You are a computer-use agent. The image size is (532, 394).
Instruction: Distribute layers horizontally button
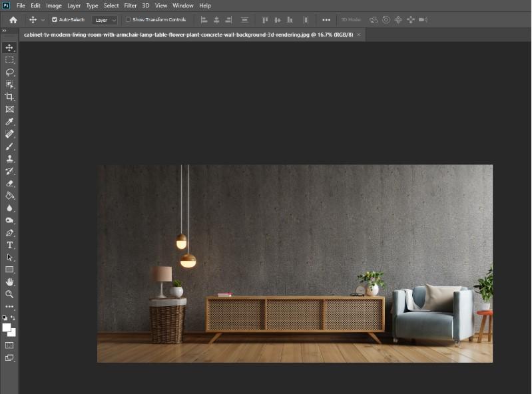coord(306,20)
